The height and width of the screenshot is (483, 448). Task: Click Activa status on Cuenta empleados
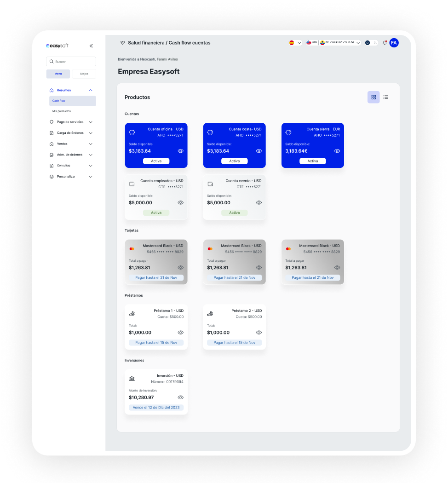click(x=156, y=213)
